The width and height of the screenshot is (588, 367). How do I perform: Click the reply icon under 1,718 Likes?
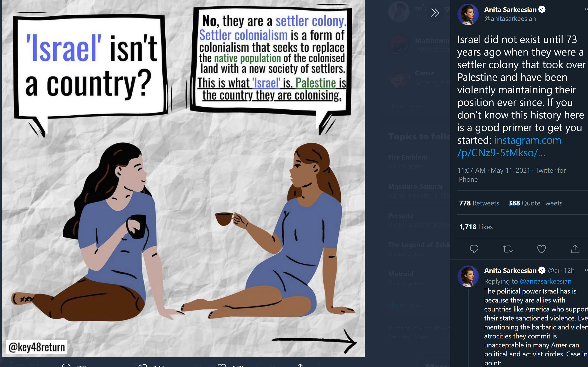coord(474,249)
